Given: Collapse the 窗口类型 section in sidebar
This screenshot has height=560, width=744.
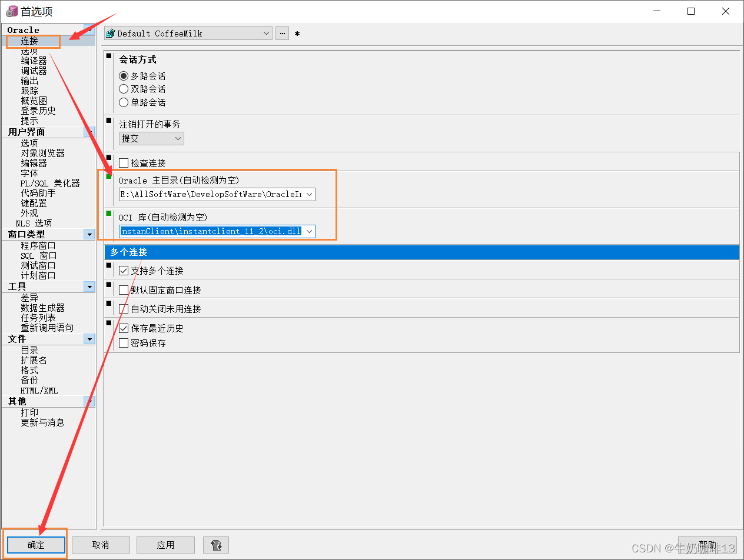Looking at the screenshot, I should point(89,234).
